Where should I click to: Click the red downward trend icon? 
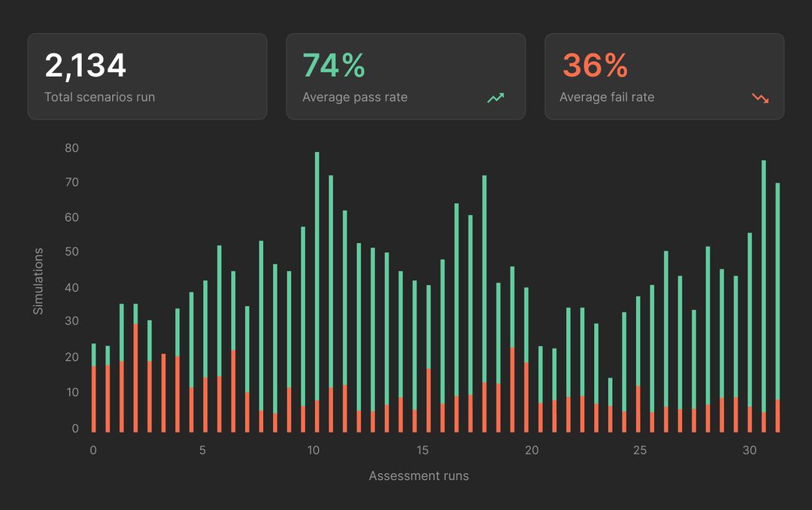pyautogui.click(x=760, y=98)
